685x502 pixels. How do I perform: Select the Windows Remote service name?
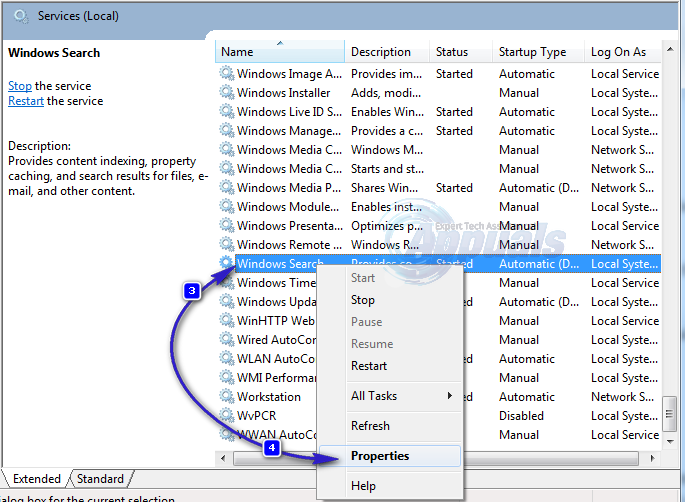point(289,245)
